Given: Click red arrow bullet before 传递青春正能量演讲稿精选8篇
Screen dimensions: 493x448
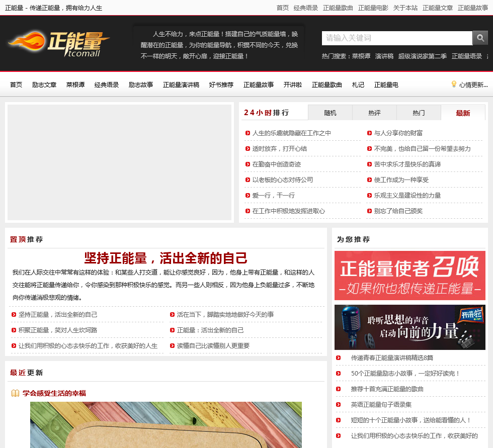Looking at the screenshot, I should point(338,358).
